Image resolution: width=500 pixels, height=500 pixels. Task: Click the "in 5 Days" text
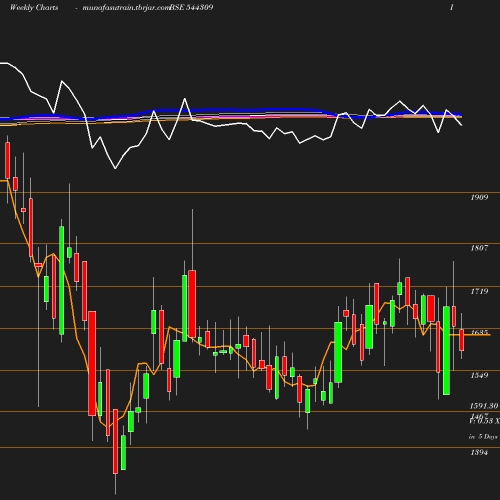pos(483,437)
